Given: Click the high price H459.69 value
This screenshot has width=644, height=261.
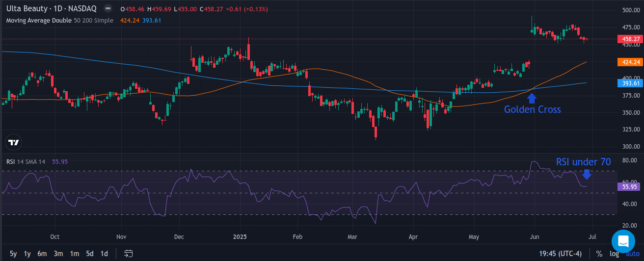Looking at the screenshot, I should tap(159, 9).
